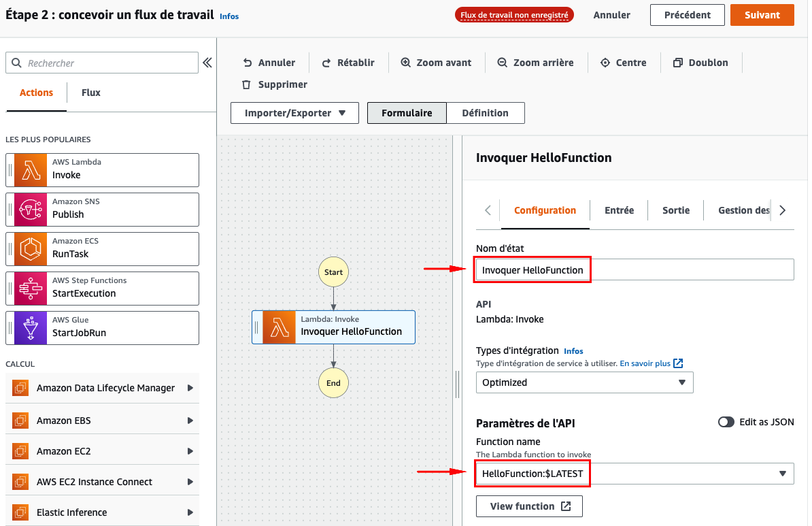Follow the En savoir plus link
812x526 pixels.
645,363
